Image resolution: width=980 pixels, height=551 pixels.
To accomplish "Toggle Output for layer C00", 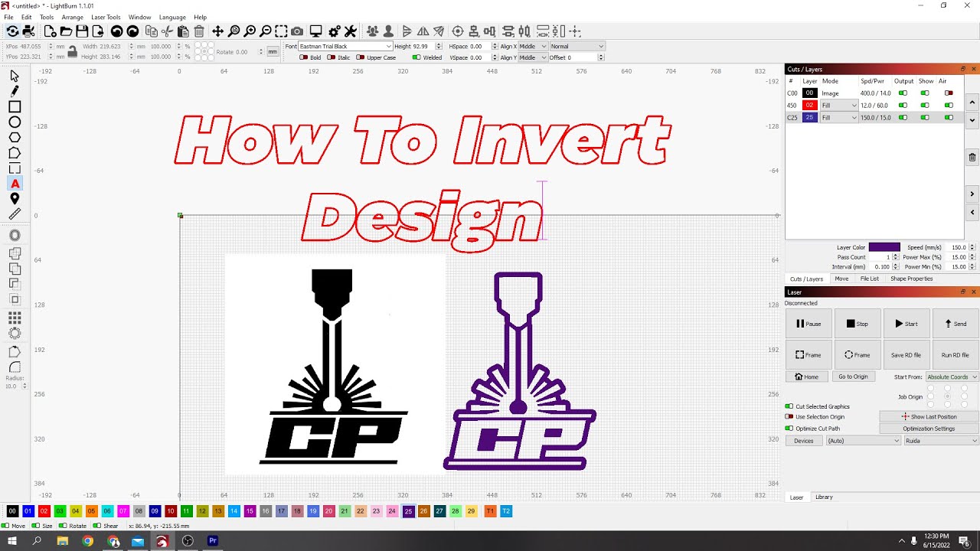I will pyautogui.click(x=903, y=93).
